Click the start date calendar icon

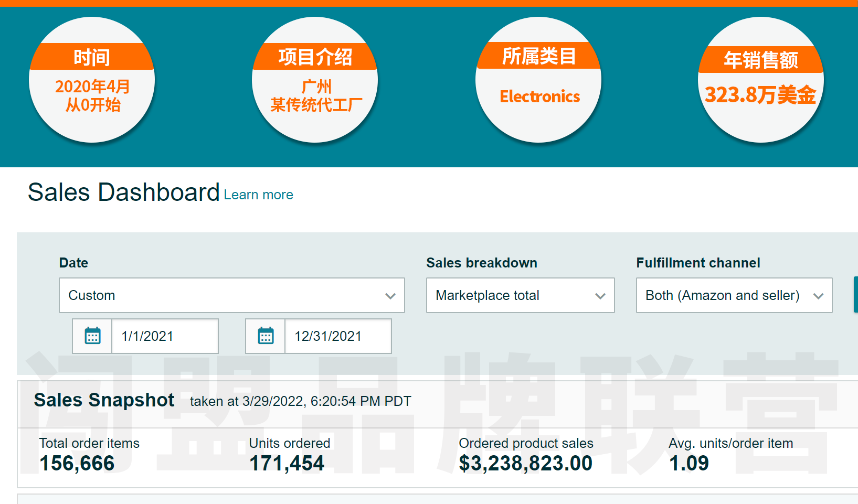[92, 336]
